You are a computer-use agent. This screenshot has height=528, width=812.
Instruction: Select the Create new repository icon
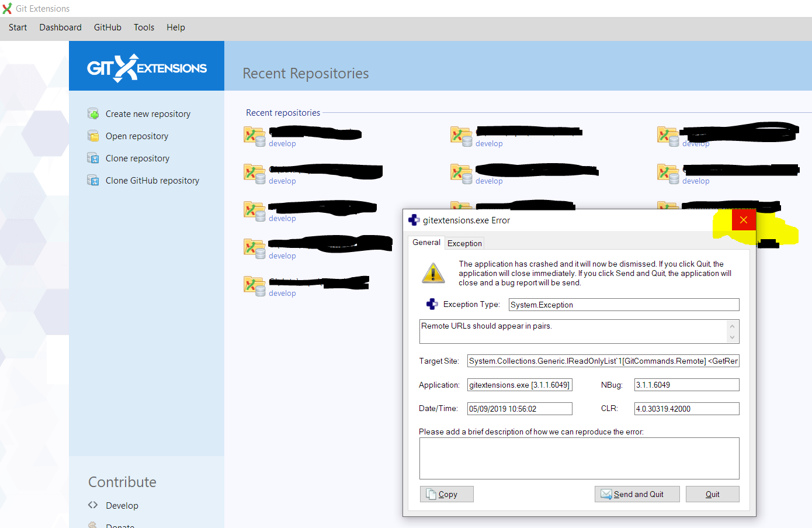(93, 113)
